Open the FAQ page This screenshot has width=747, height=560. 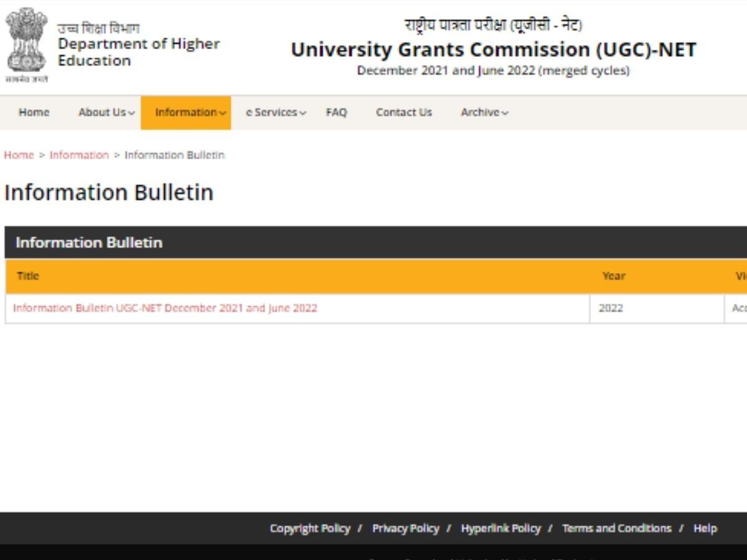point(336,113)
